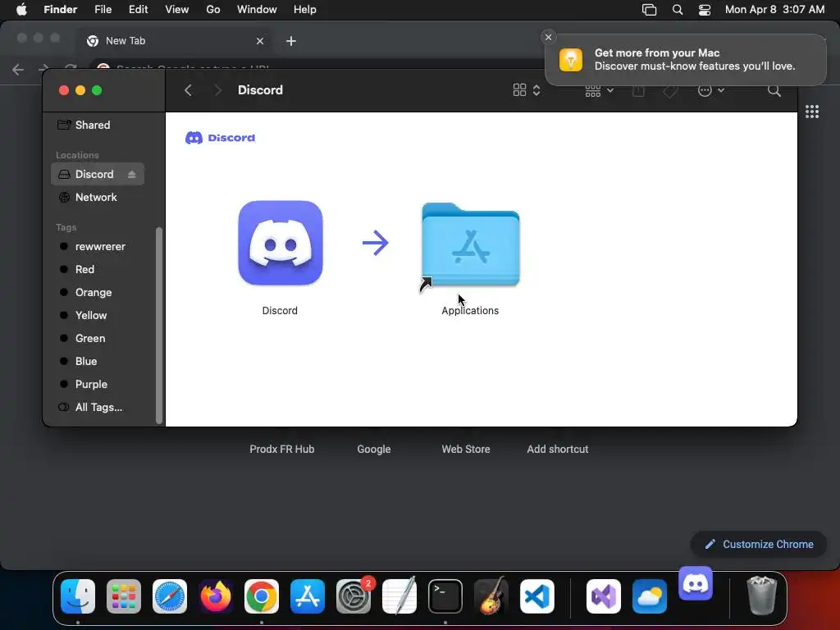Open a new Chrome tab
The image size is (840, 630).
coord(291,41)
